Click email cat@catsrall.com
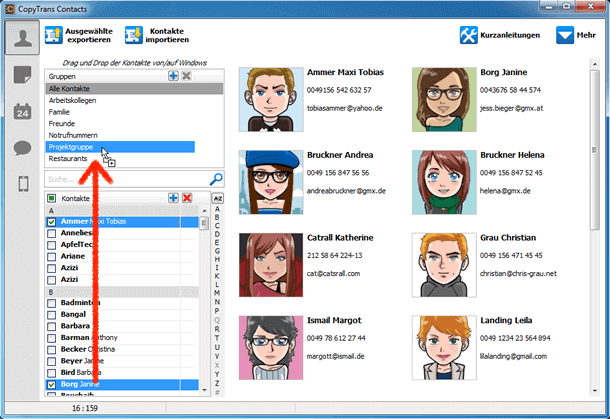 (x=333, y=273)
